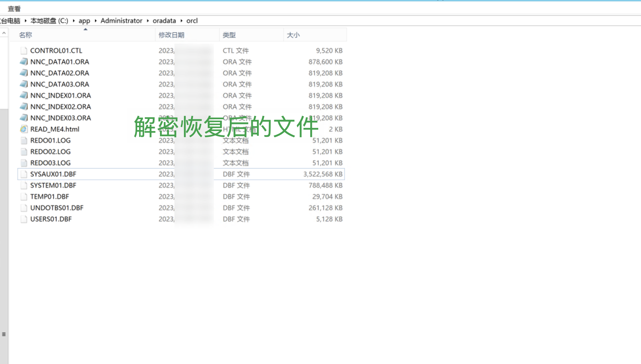Select the NNC_DATA01.ORA file icon

point(24,62)
